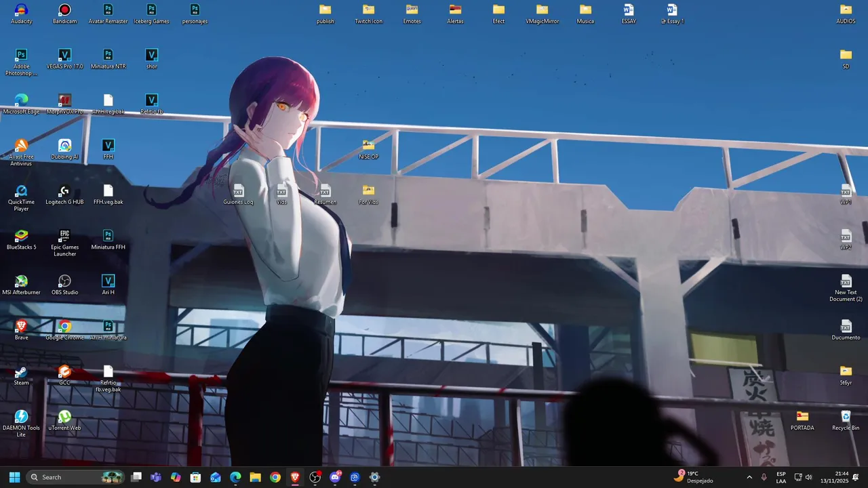Launch Steam from desktop
Viewport: 868px width, 488px height.
tap(21, 375)
